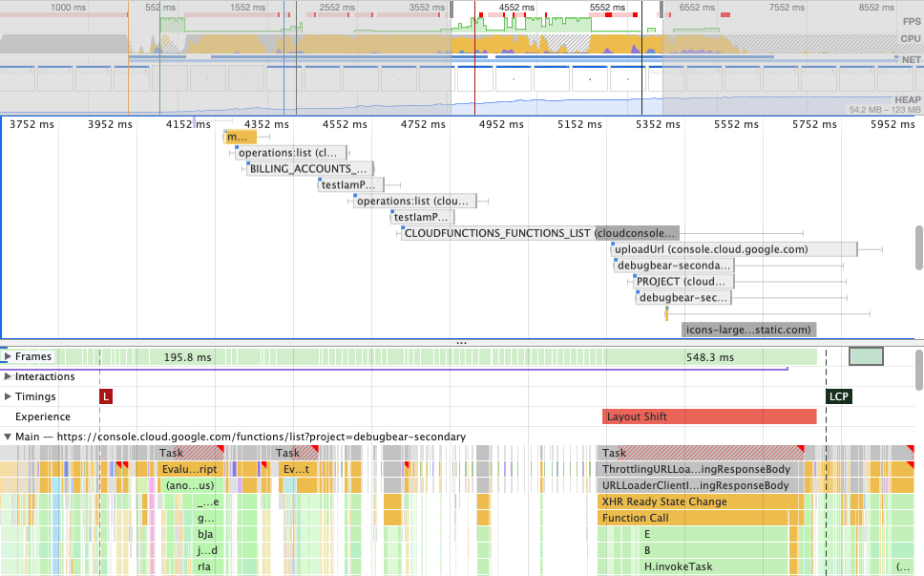This screenshot has height=576, width=924.
Task: Click the flame chart vertical scrollbar
Action: pos(919,371)
